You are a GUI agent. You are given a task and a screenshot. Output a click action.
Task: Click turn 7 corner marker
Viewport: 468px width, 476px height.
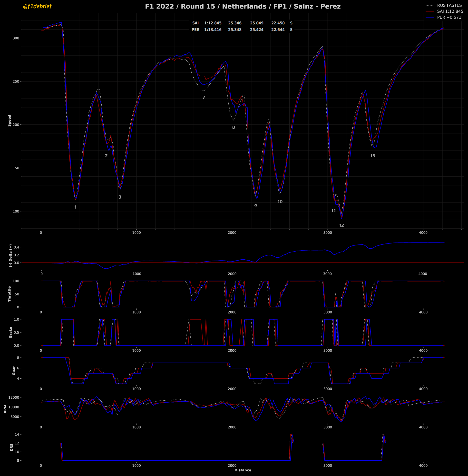click(204, 98)
